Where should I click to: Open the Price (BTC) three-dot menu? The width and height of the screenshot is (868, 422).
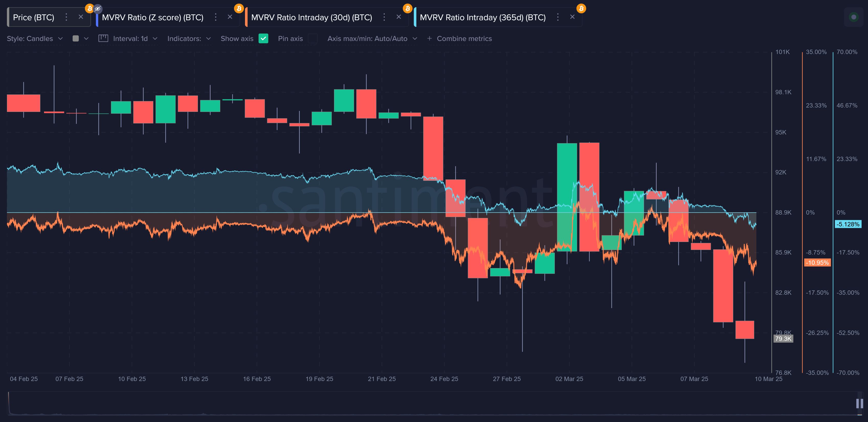[66, 17]
